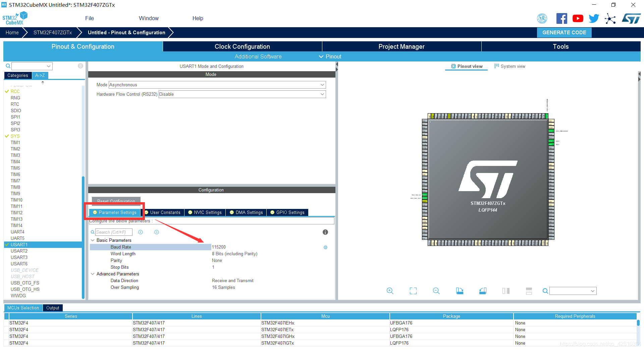This screenshot has width=644, height=350.
Task: Go to Home in the breadcrumb
Action: pos(12,33)
